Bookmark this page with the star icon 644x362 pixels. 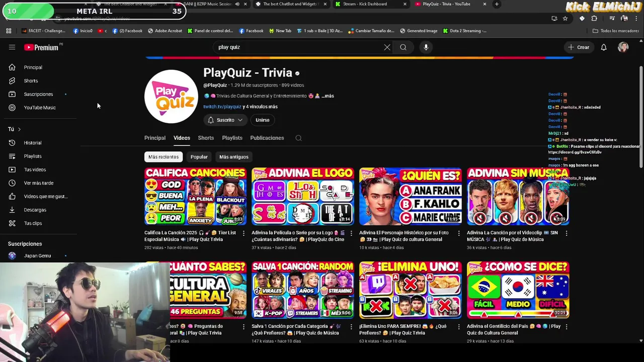pyautogui.click(x=565, y=18)
